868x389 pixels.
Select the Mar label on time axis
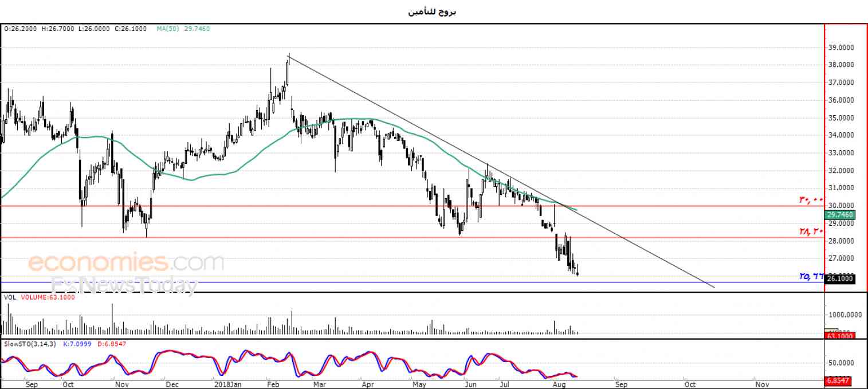318,385
